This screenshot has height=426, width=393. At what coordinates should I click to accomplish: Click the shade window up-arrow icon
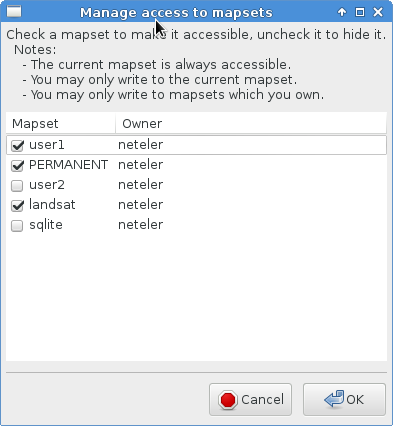(x=342, y=12)
